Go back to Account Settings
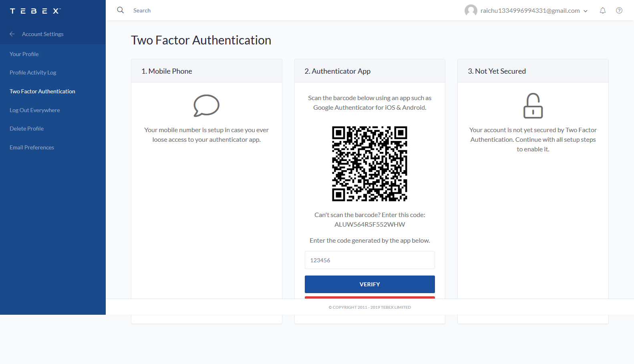Screen dimensions: 634x364 (43, 34)
